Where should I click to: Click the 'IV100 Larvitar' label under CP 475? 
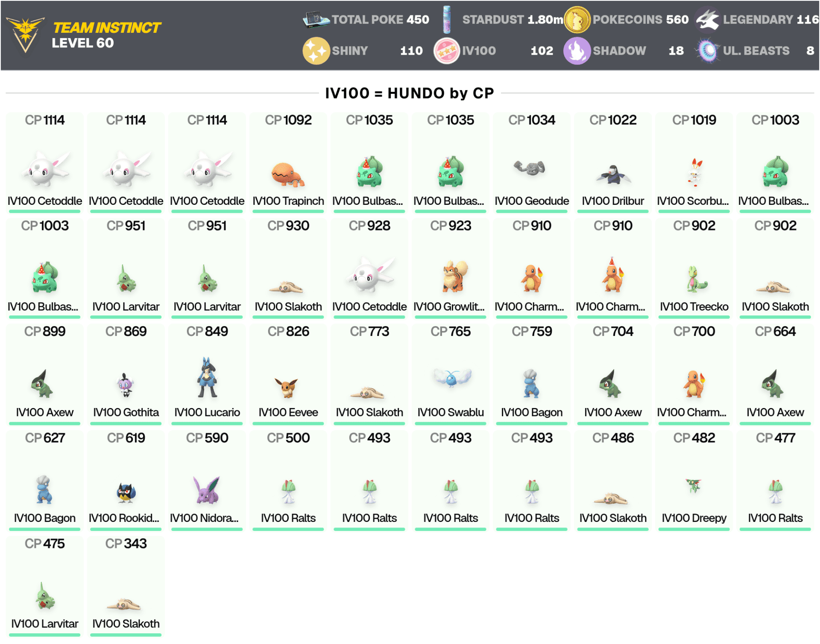point(45,624)
